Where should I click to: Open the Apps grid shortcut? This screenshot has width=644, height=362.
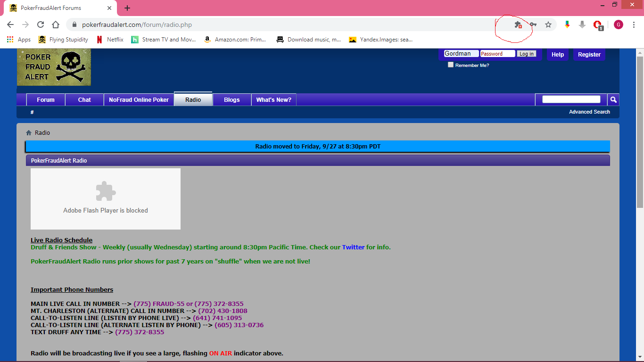[19, 40]
